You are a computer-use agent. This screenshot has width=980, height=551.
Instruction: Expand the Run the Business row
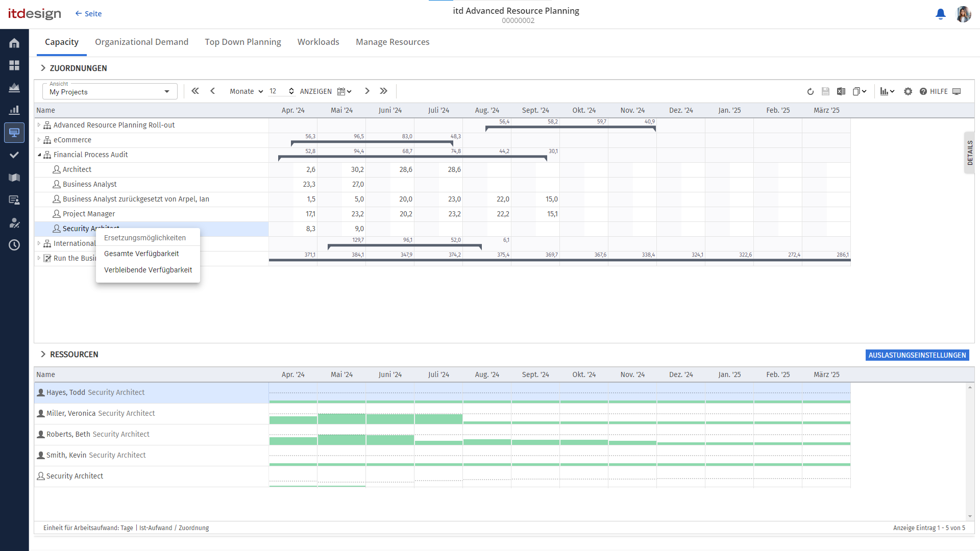click(x=39, y=258)
